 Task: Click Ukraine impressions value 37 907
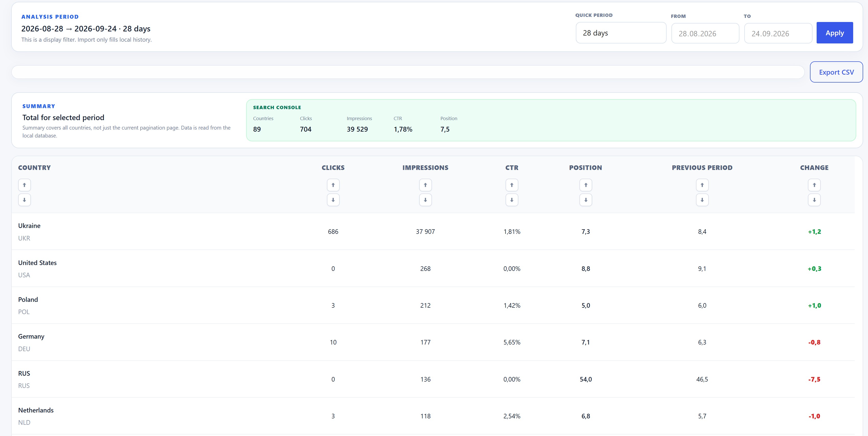pos(425,232)
